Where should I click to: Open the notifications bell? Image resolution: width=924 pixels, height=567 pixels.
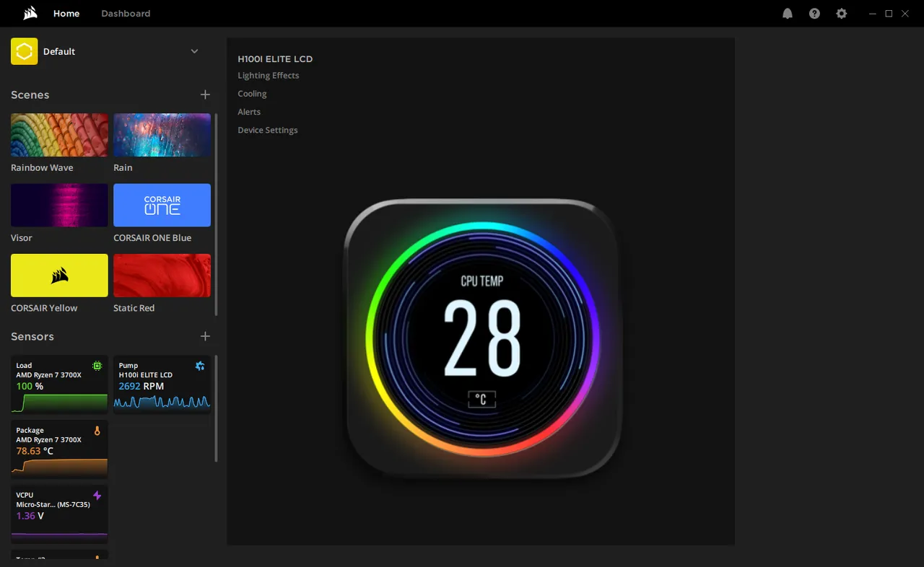(x=788, y=14)
